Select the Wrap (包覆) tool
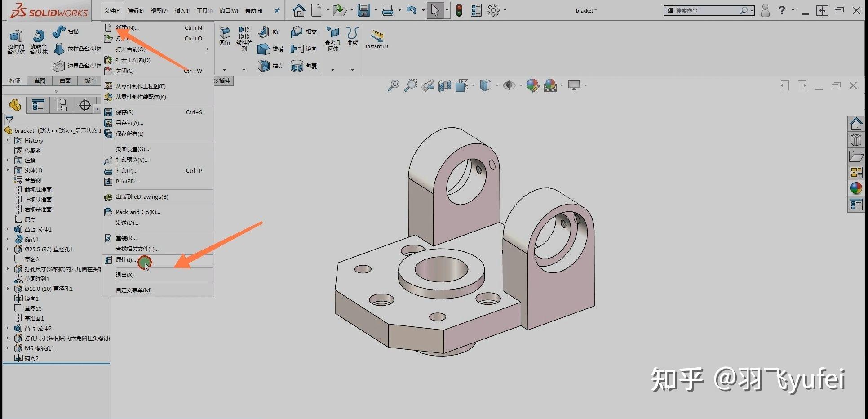 (x=297, y=66)
